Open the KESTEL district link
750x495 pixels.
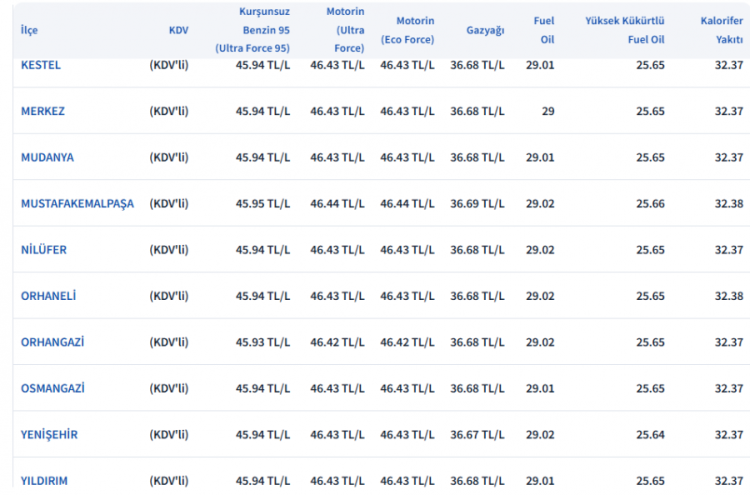point(41,65)
